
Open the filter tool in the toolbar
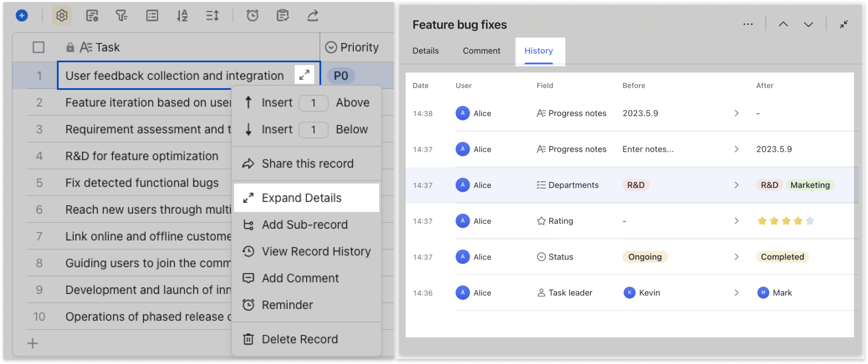pyautogui.click(x=122, y=16)
